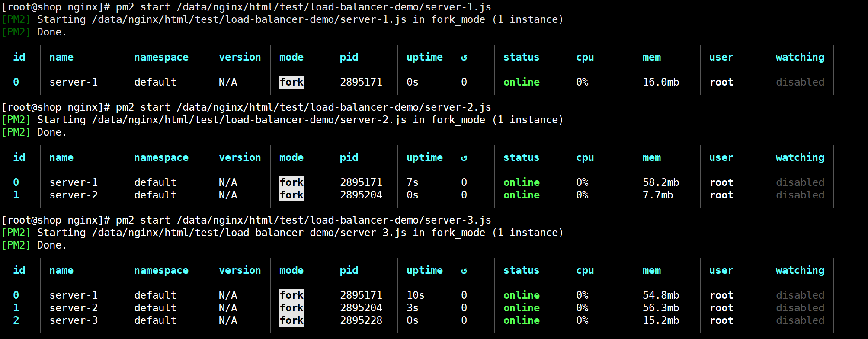868x339 pixels.
Task: Click fork in the row with 16.0mb
Action: (291, 82)
